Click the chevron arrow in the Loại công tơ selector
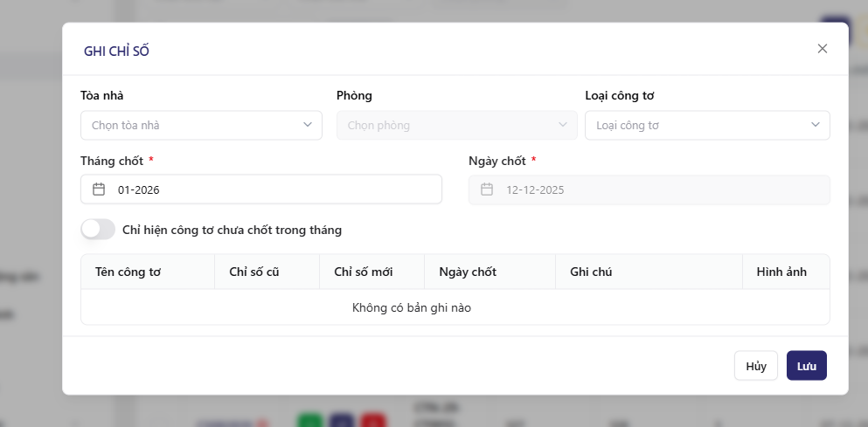The width and height of the screenshot is (868, 427). [x=816, y=125]
